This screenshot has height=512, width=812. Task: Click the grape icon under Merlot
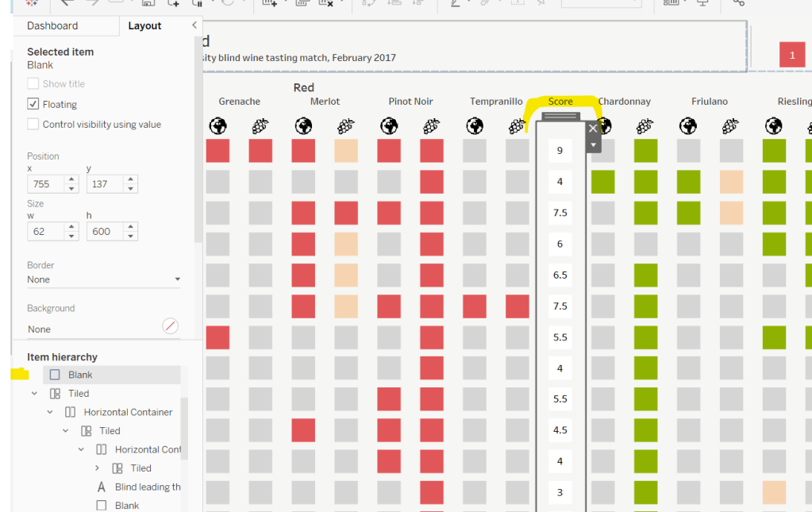345,126
